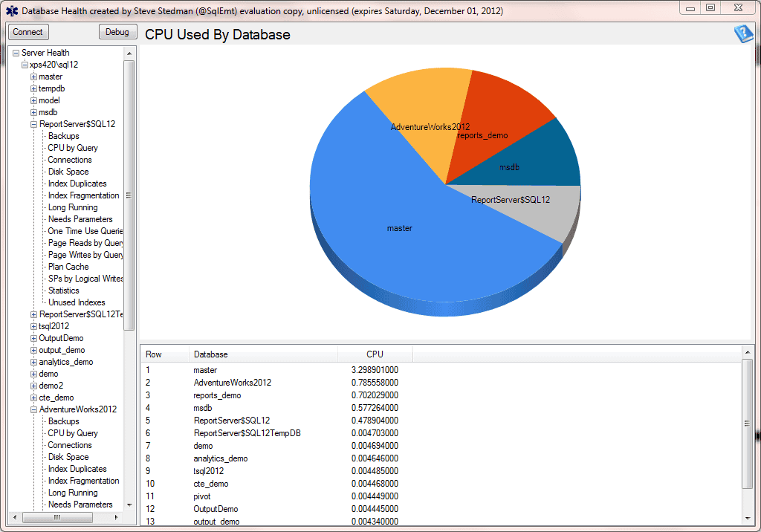761x532 pixels.
Task: Collapse the Server Health tree node
Action: 15,53
